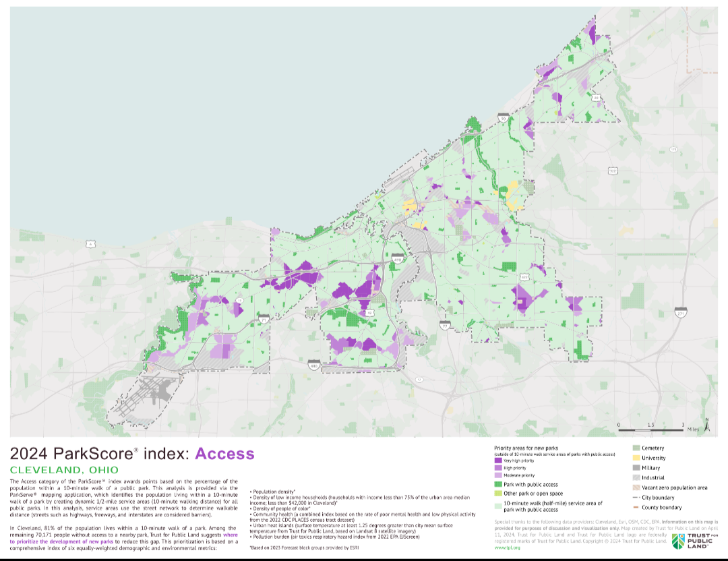This screenshot has width=728, height=561.
Task: Click the 'Moderate priority' legend label
Action: point(519,475)
